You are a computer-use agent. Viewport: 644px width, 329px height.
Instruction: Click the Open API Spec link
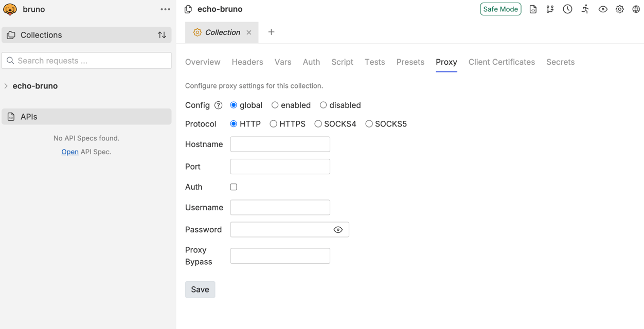(69, 152)
